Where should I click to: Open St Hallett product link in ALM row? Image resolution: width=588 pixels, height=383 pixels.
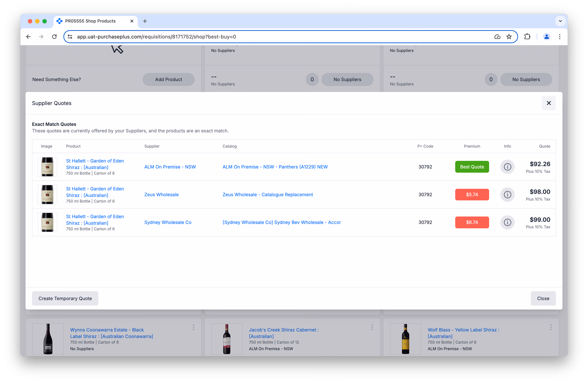(95, 164)
